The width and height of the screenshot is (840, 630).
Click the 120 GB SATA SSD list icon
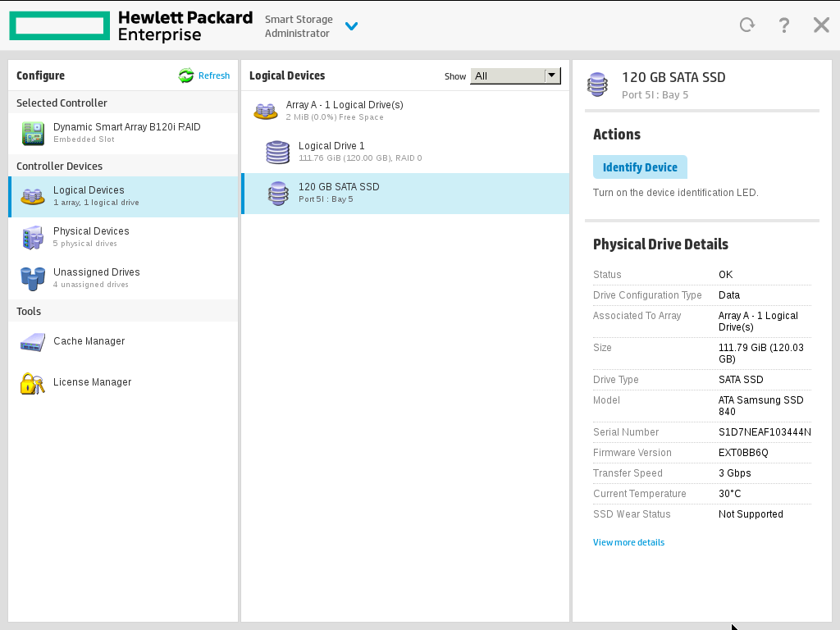pos(278,194)
